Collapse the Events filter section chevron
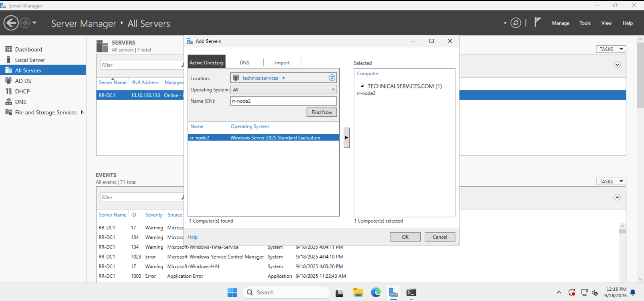The height and width of the screenshot is (301, 644). click(x=617, y=197)
